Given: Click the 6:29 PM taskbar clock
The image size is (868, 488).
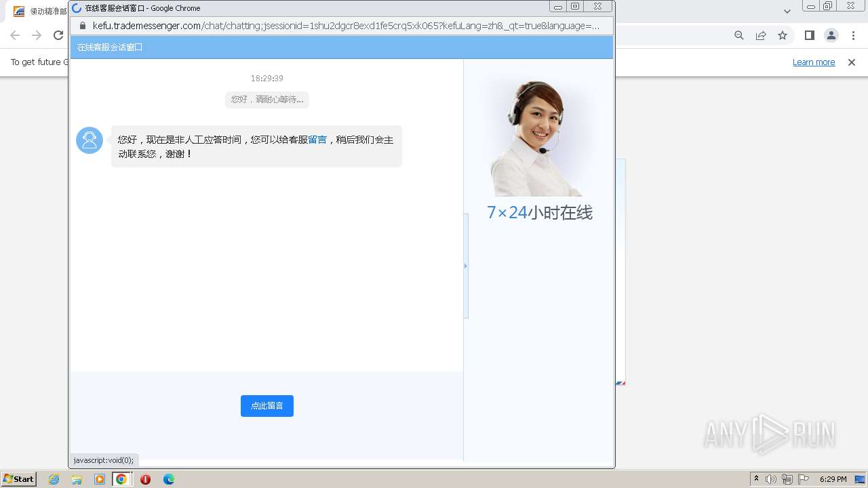Looking at the screenshot, I should 833,479.
